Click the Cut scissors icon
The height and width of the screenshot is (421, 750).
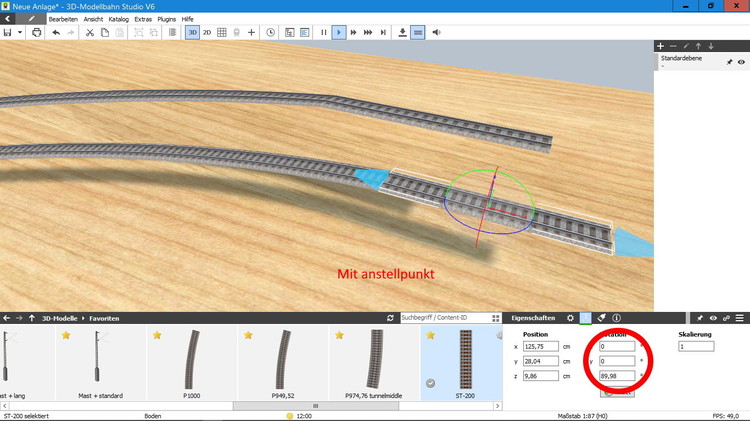click(90, 32)
